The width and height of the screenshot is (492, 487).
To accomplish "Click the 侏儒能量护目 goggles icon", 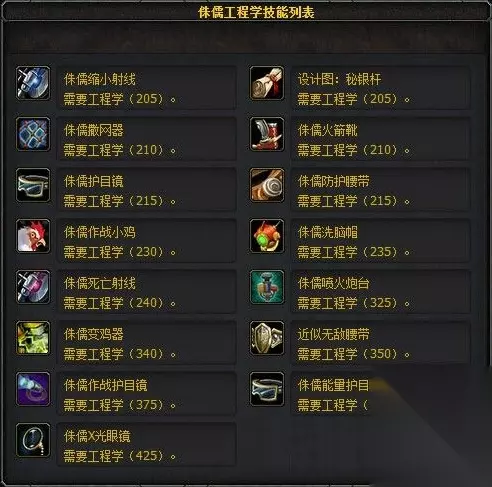I will tap(267, 389).
